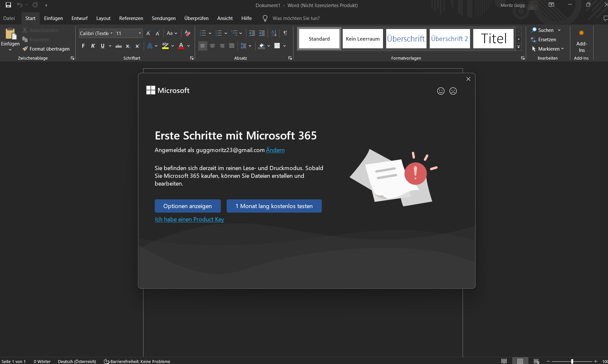Switch to the Referenzen tab
Image resolution: width=608 pixels, height=364 pixels.
(x=131, y=18)
